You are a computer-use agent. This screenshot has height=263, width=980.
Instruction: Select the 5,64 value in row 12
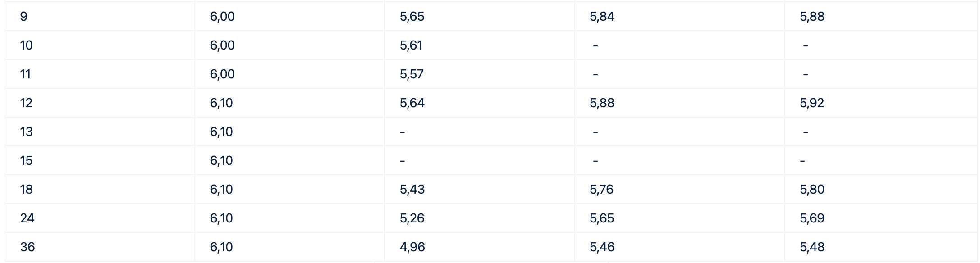pos(412,103)
